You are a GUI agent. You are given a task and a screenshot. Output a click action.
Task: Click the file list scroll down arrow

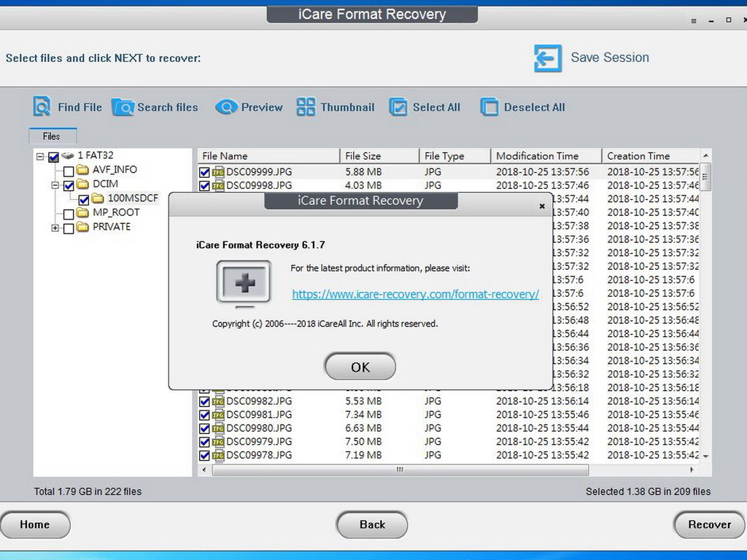tap(705, 456)
